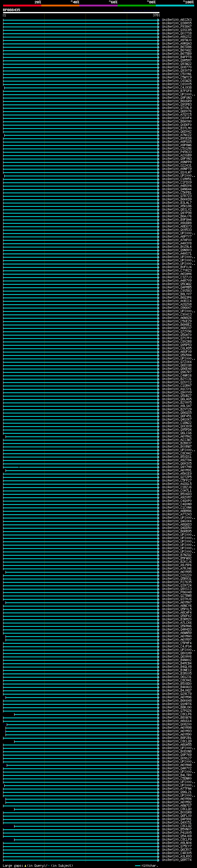Select the UniRef100_Q4GXK4 label
The image size is (197, 868).
(x=177, y=521)
